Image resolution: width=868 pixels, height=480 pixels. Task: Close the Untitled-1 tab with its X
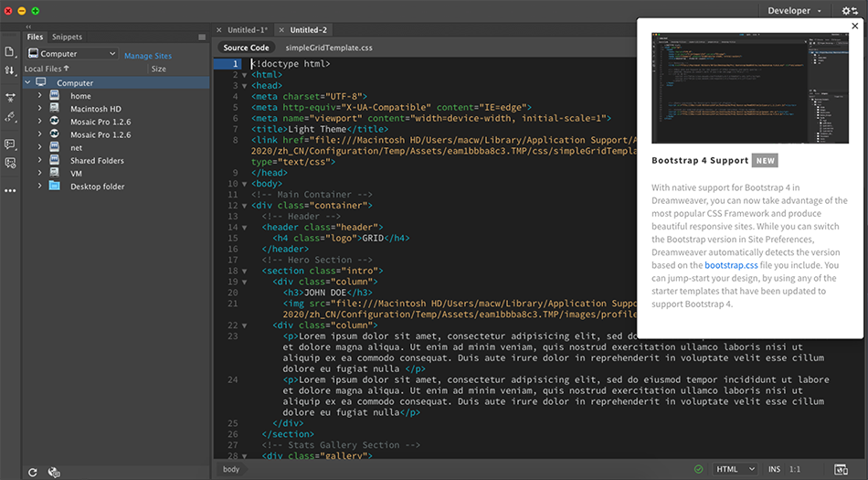click(x=219, y=30)
